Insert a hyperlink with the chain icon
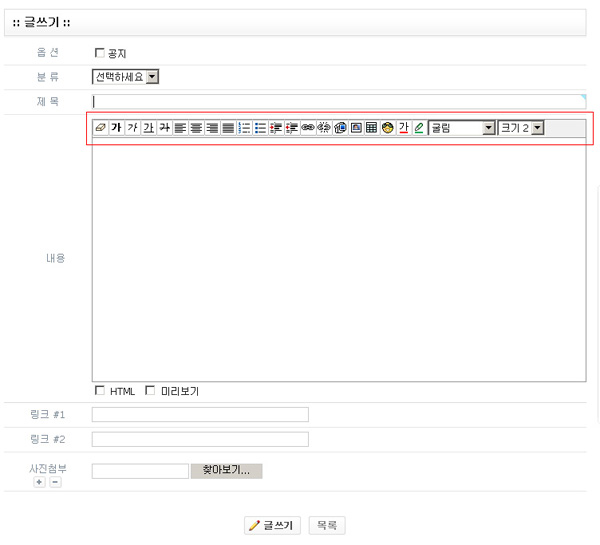 point(308,127)
